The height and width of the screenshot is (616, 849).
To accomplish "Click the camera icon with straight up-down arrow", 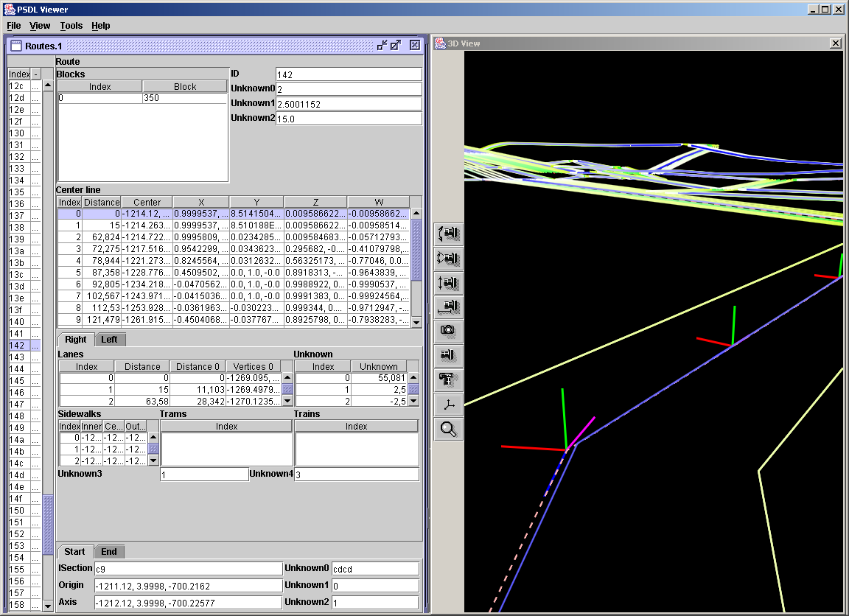I will pyautogui.click(x=448, y=283).
